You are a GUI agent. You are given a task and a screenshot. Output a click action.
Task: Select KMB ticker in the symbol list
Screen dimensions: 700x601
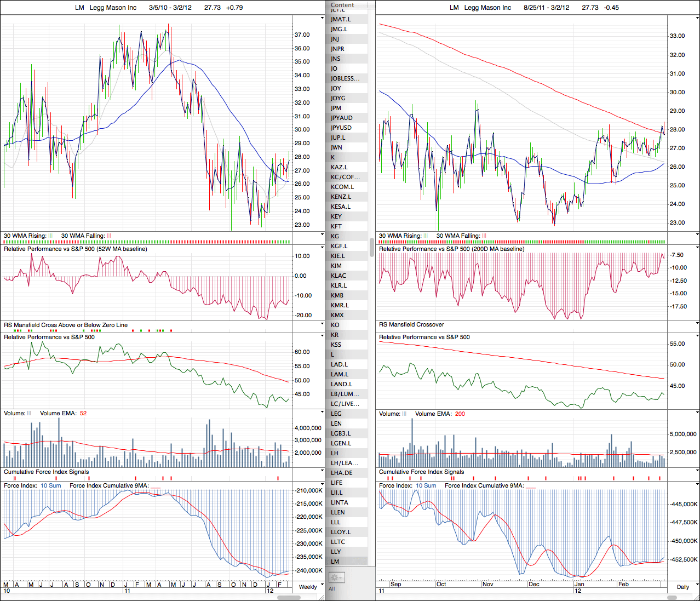(x=337, y=295)
